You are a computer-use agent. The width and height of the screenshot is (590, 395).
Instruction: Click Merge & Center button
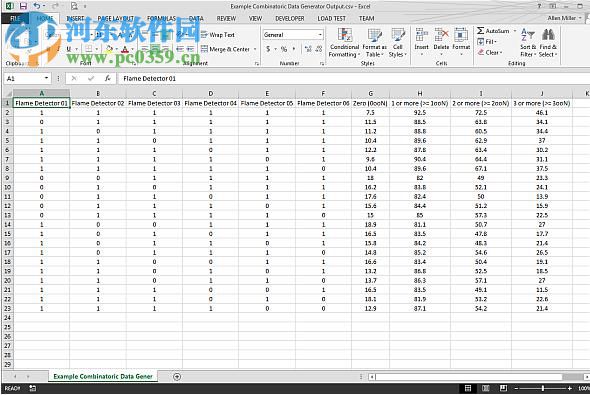point(225,49)
